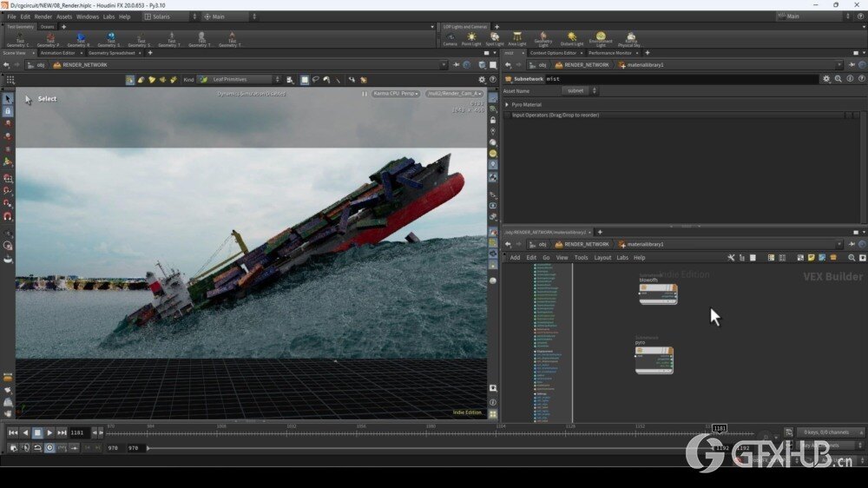The height and width of the screenshot is (488, 868).
Task: Open the Context Options Editor tab
Action: tap(553, 53)
